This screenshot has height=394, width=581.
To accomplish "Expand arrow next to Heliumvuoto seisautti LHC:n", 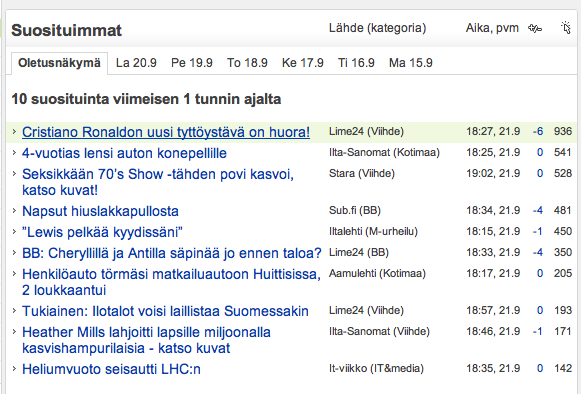I will coord(14,369).
